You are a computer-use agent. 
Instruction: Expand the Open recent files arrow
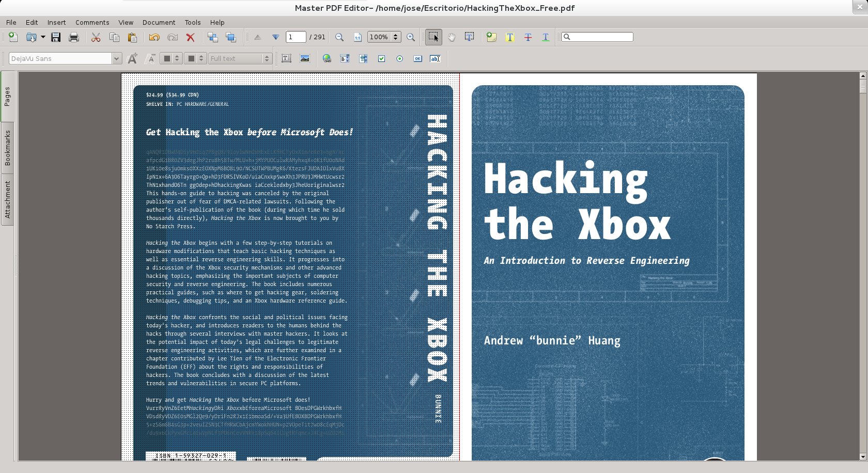click(x=43, y=37)
